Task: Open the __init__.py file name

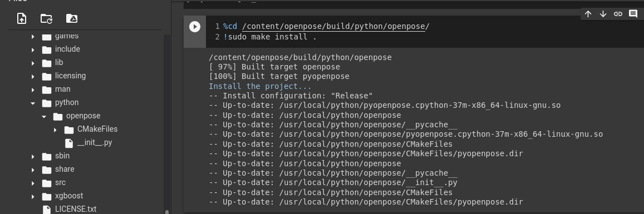Action: pos(95,143)
